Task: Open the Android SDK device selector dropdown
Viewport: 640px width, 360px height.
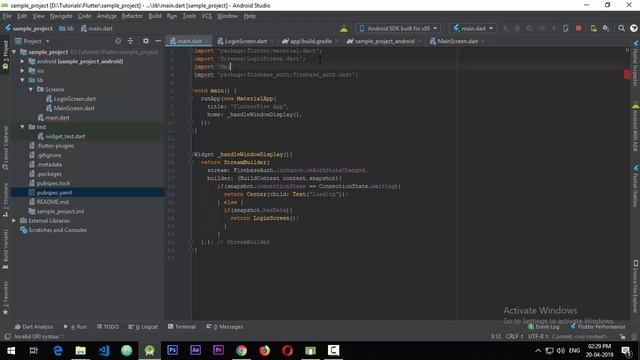Action: click(x=398, y=28)
